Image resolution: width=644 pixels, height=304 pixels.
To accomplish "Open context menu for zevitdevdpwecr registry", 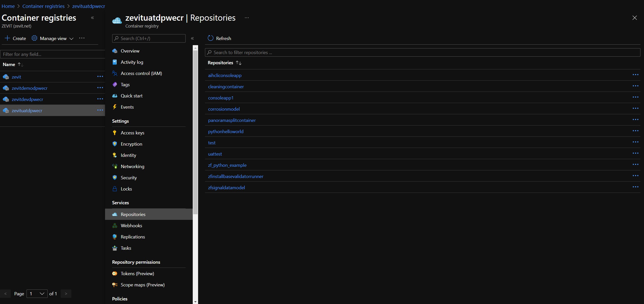I will [100, 99].
